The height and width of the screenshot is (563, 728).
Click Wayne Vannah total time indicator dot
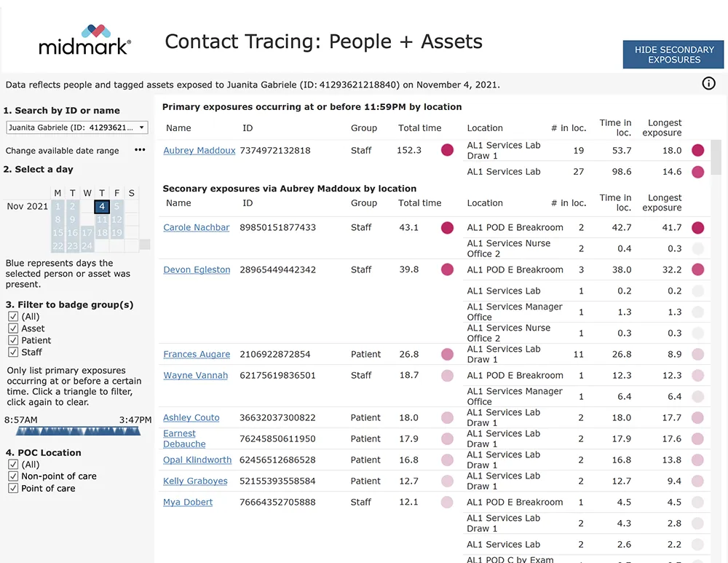pos(447,376)
